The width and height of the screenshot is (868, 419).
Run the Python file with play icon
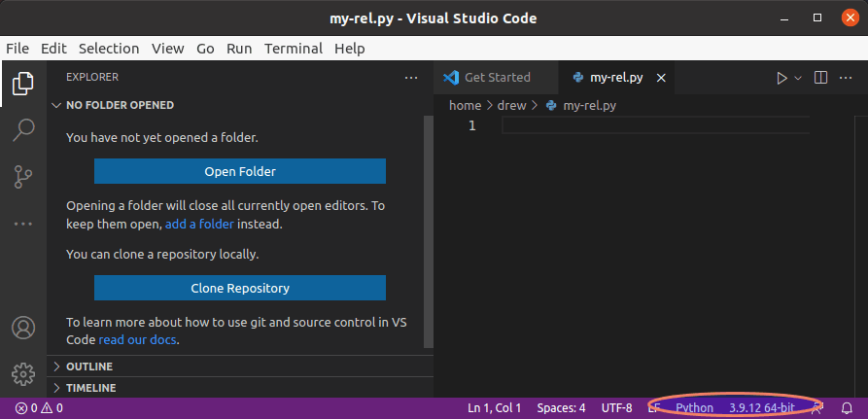tap(781, 78)
